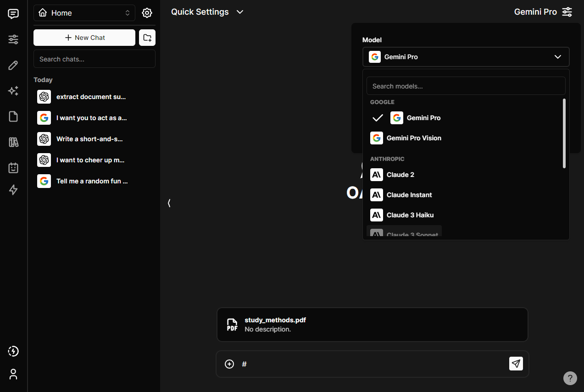Open the 'extract document su...' chat
Screen dimensions: 584x392
[x=94, y=97]
